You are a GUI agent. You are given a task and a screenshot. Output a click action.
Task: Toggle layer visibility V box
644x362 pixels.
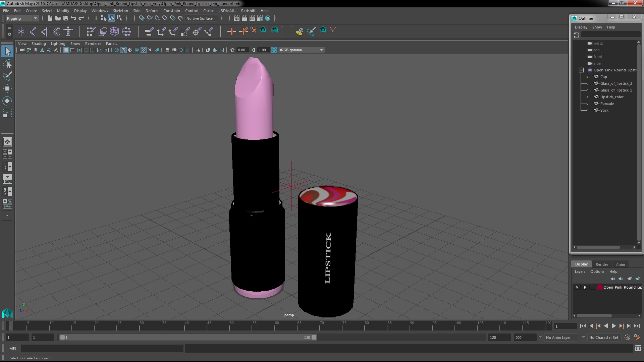[577, 287]
